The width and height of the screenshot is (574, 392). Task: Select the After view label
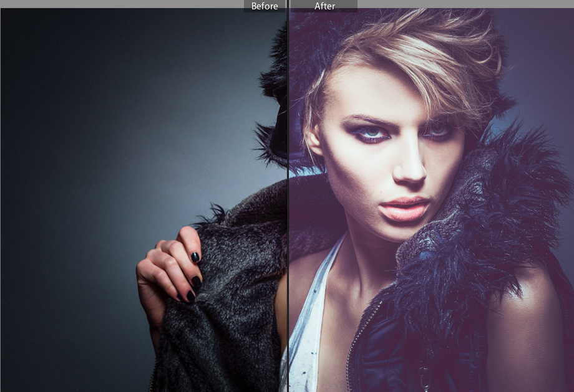pos(324,6)
